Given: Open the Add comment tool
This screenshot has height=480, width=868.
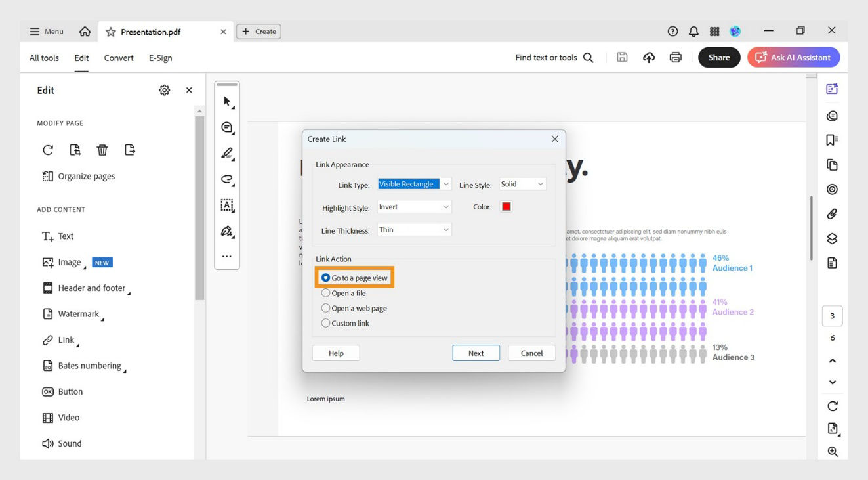Looking at the screenshot, I should point(226,127).
